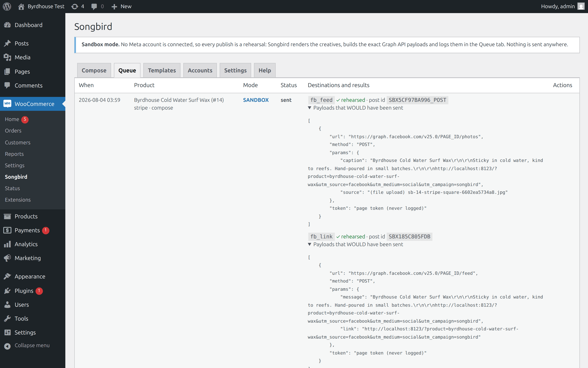Click the Users person icon
Viewport: 588px width, 368px height.
coord(7,304)
